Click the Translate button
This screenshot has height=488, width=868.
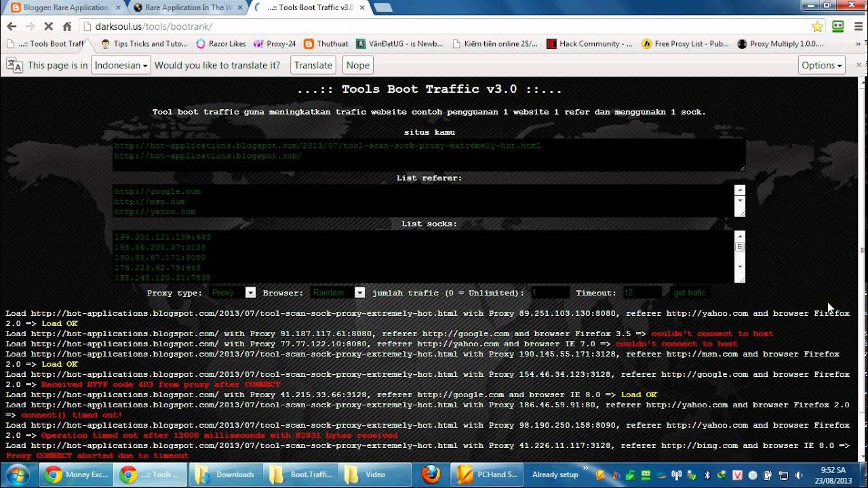[313, 65]
